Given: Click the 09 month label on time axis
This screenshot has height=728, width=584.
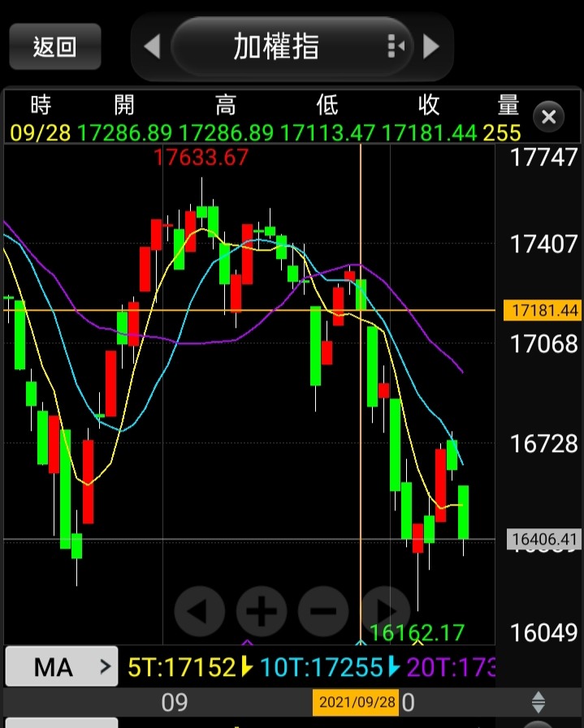Looking at the screenshot, I should (x=175, y=703).
